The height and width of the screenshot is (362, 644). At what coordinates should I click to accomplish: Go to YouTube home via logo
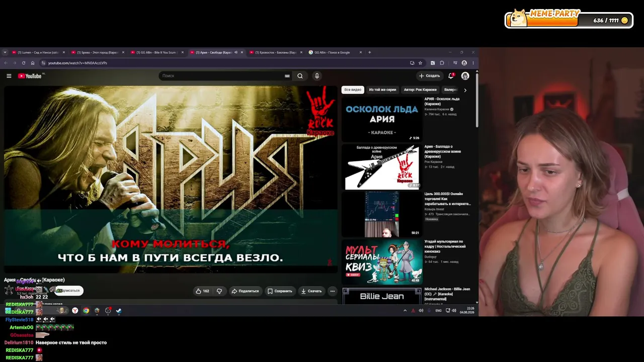click(30, 76)
